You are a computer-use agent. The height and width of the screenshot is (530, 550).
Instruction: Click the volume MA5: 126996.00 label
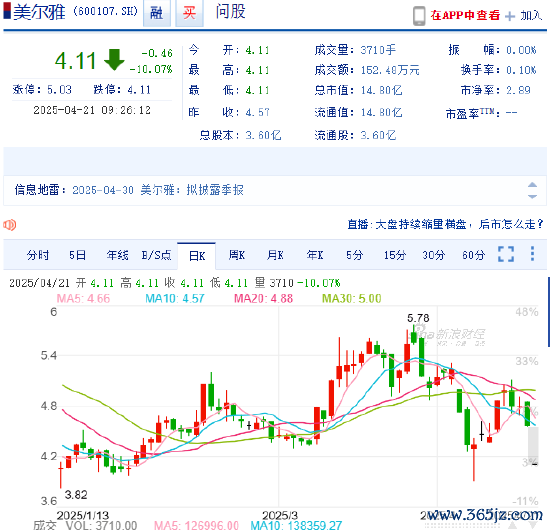tap(196, 525)
